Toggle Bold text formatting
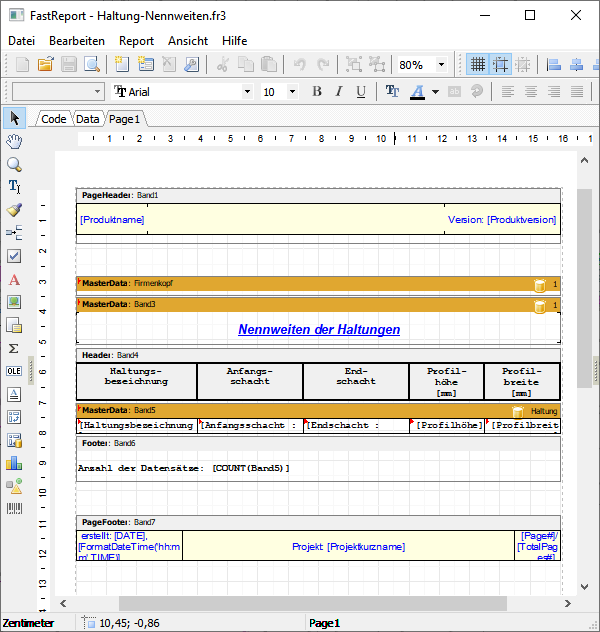This screenshot has height=632, width=600. click(x=317, y=92)
